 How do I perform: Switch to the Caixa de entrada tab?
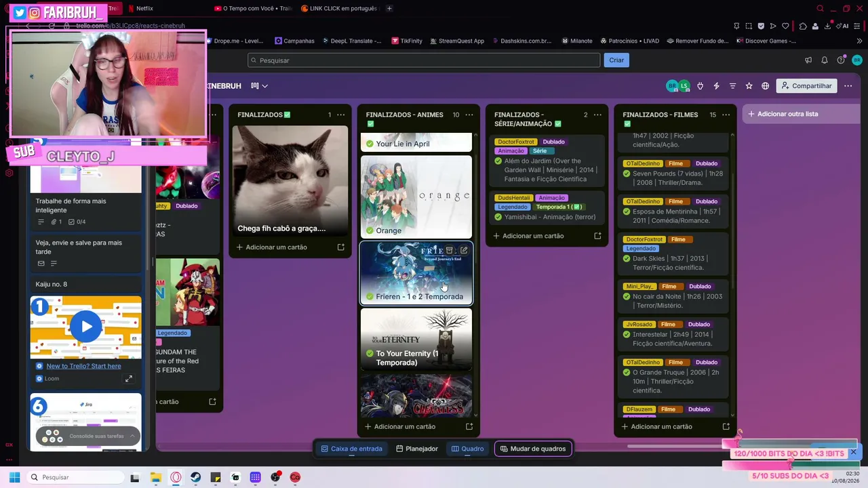pos(351,449)
